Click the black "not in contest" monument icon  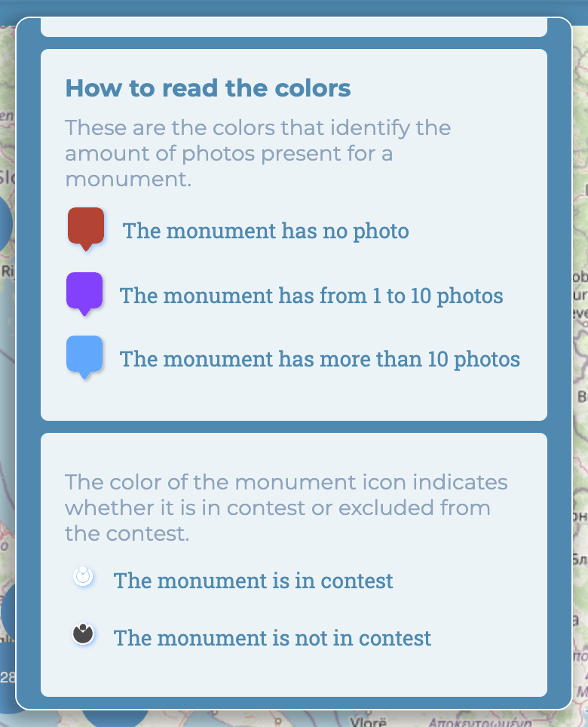pos(84,633)
